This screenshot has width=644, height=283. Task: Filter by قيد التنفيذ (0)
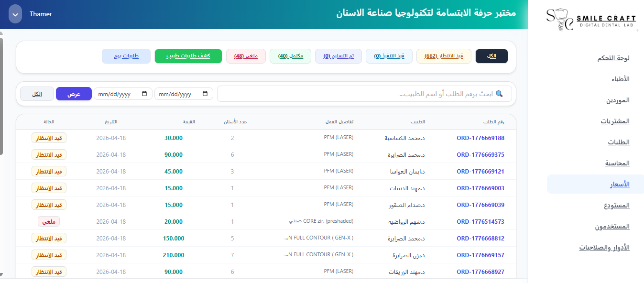[x=389, y=56]
